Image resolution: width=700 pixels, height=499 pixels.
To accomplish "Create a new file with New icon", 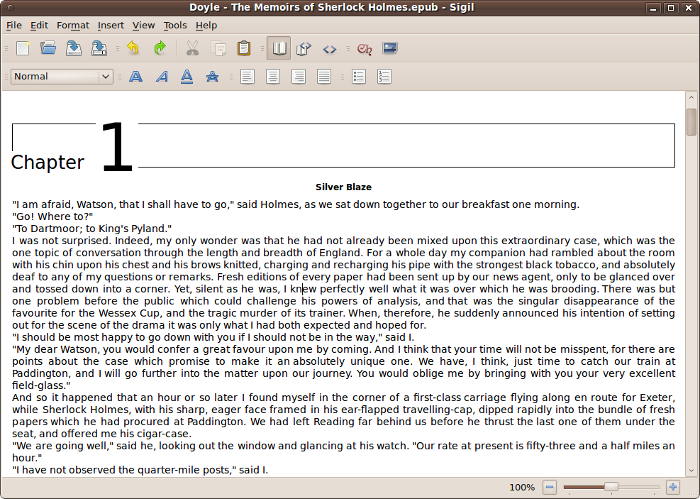I will (x=23, y=48).
